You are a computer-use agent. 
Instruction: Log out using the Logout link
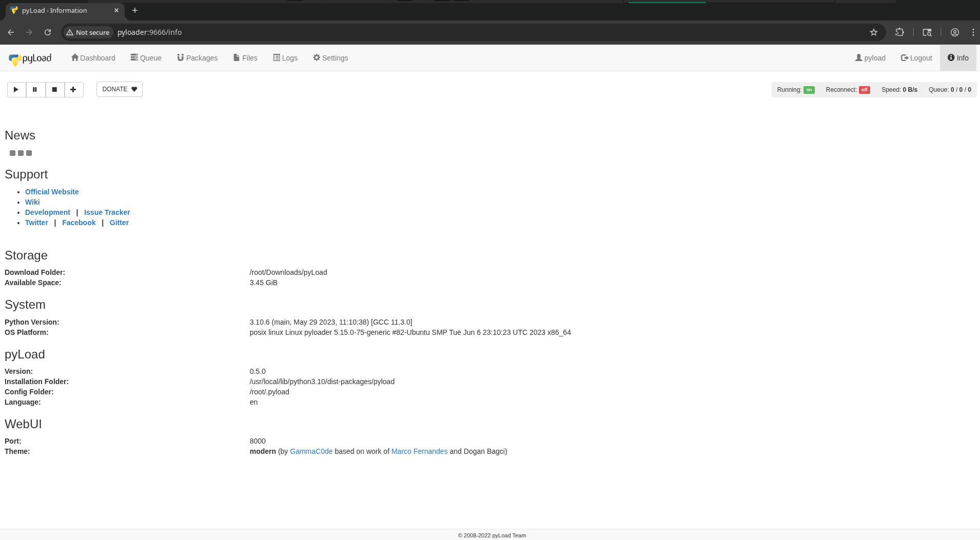pos(916,58)
